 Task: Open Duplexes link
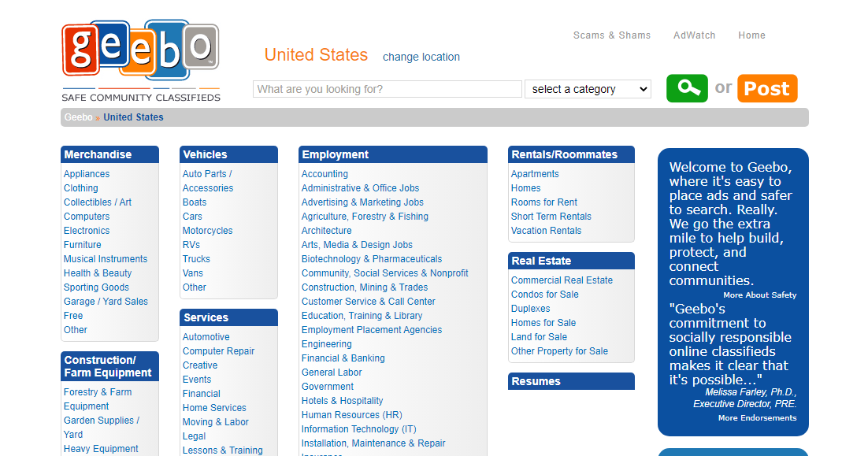coord(530,309)
